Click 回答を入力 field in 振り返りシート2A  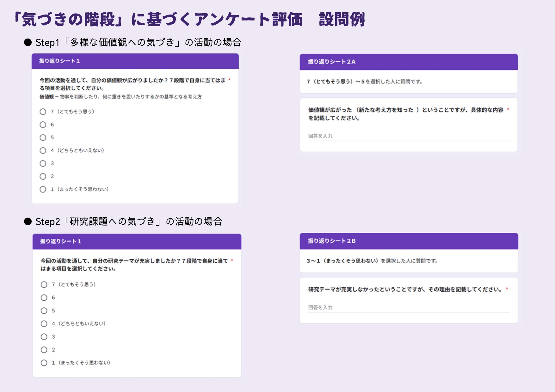[x=408, y=136]
